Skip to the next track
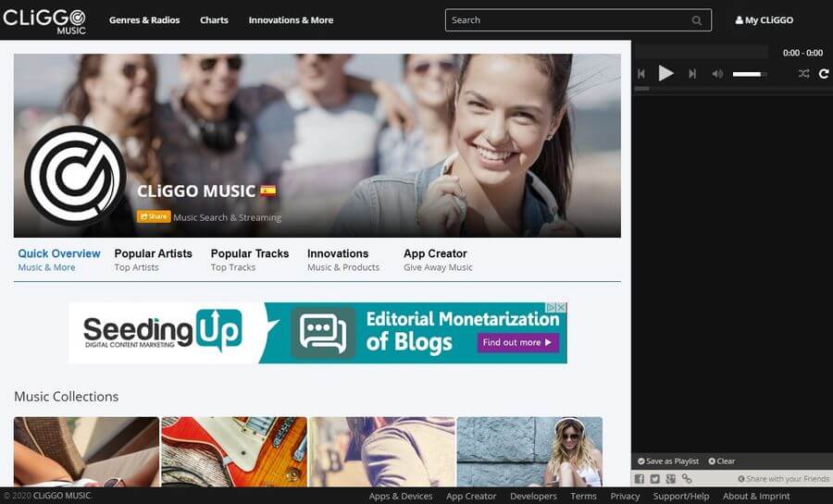 692,74
